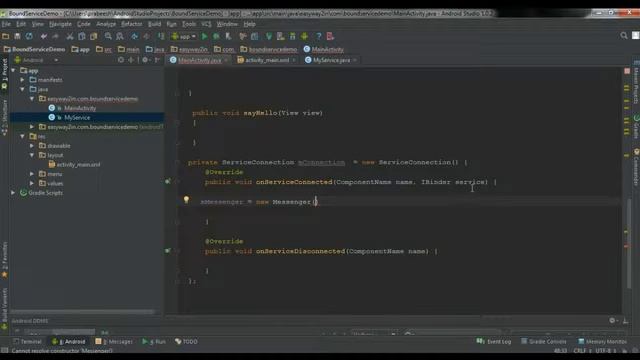The height and width of the screenshot is (360, 640).
Task: Click the scroll from source target icon
Action: (x=121, y=60)
